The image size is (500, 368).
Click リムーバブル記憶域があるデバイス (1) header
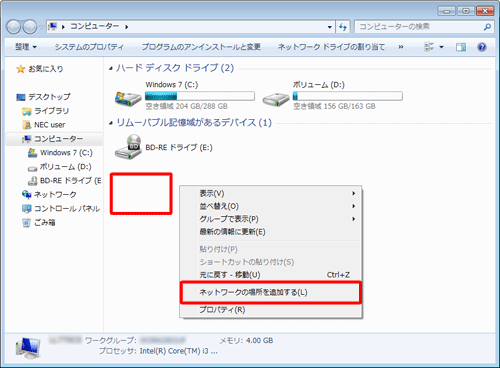[x=194, y=123]
